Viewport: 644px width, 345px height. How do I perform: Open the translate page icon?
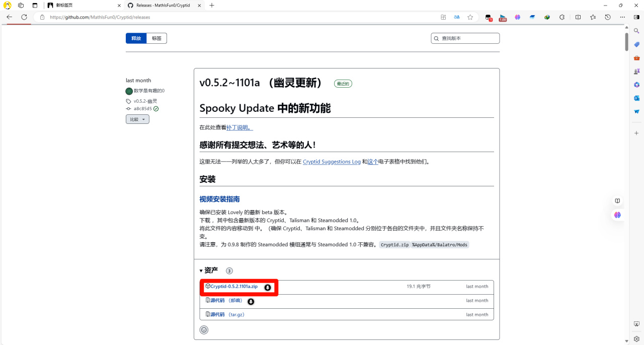coord(457,17)
